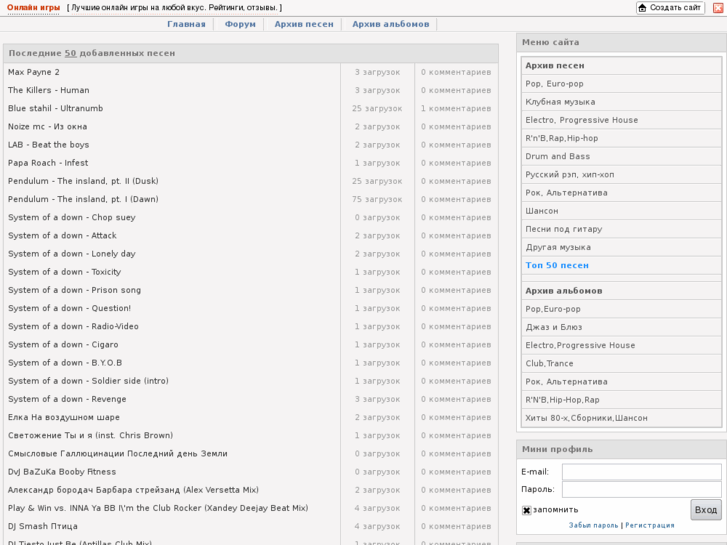Open Другая музыка category
The height and width of the screenshot is (545, 727).
point(558,247)
